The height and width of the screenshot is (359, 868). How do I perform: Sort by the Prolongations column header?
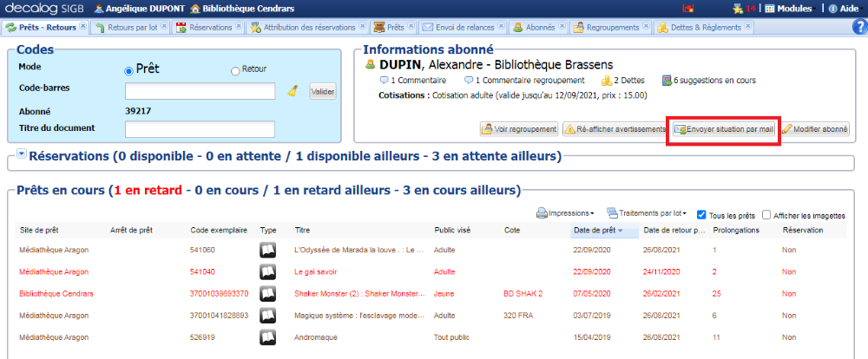click(x=736, y=230)
